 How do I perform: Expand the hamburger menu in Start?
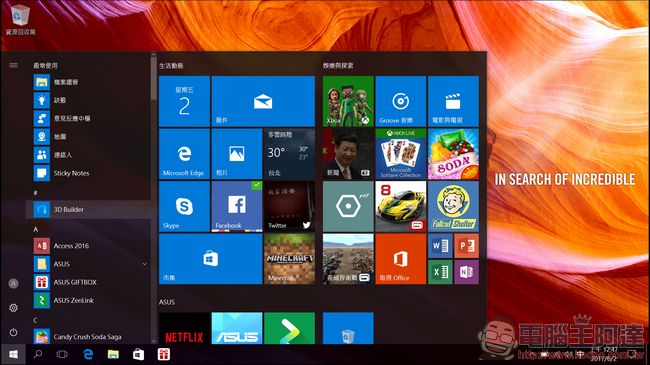point(13,65)
